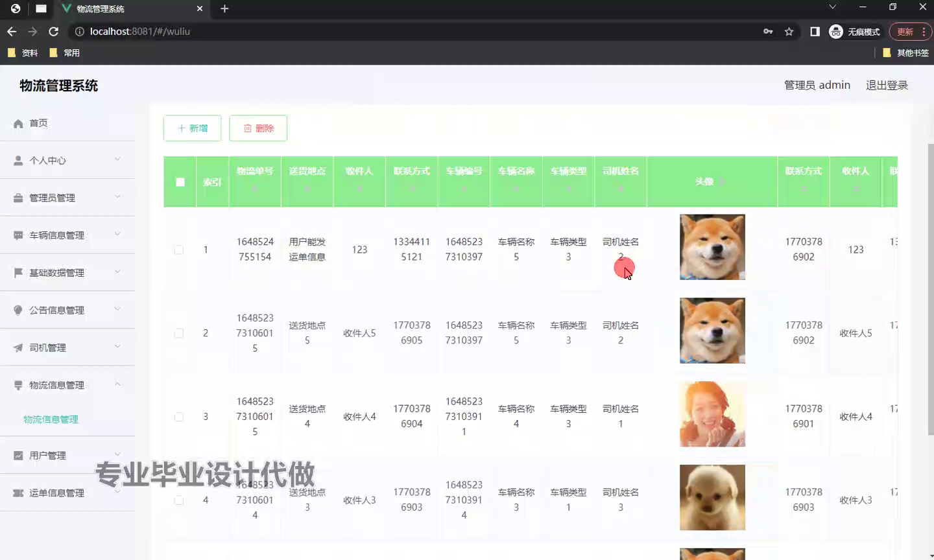Open the Shiba avatar in row 1
This screenshot has width=934, height=560.
pyautogui.click(x=712, y=247)
